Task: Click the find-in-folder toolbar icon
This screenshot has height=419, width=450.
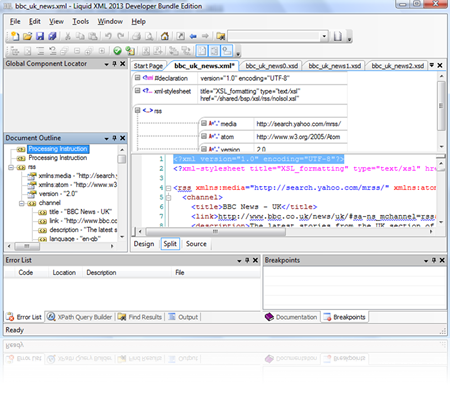Action: point(221,36)
